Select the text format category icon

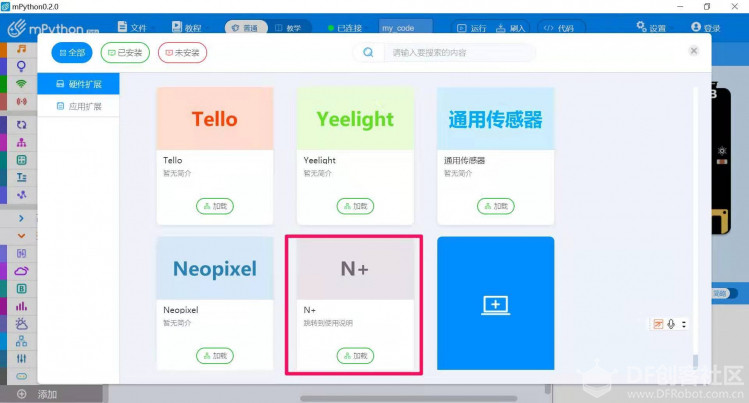coord(21,177)
